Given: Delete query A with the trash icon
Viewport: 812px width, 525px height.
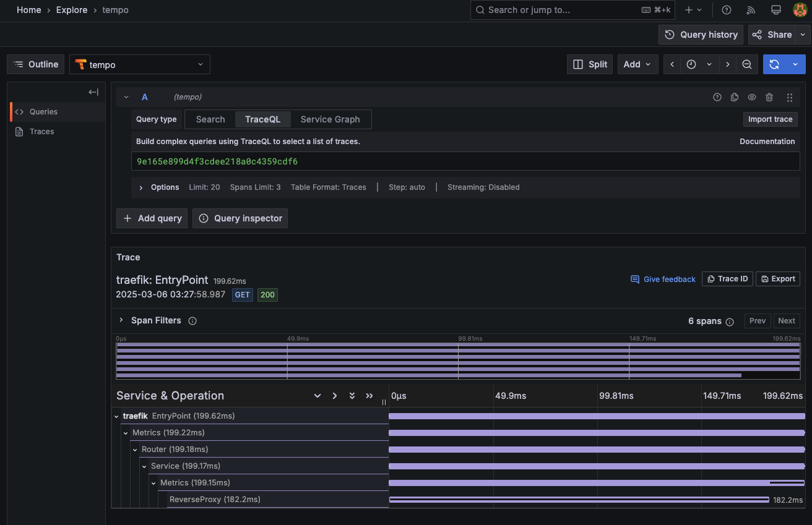Looking at the screenshot, I should [x=769, y=97].
